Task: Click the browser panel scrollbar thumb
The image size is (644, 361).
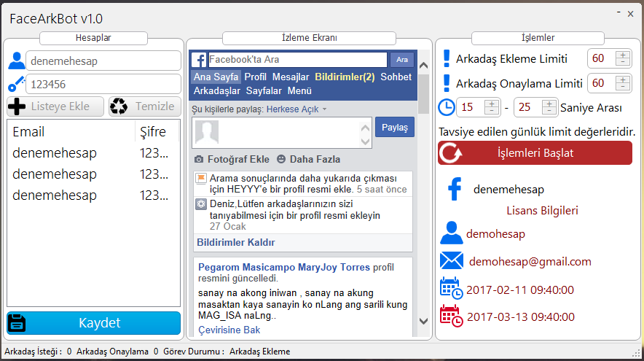Action: (423, 93)
